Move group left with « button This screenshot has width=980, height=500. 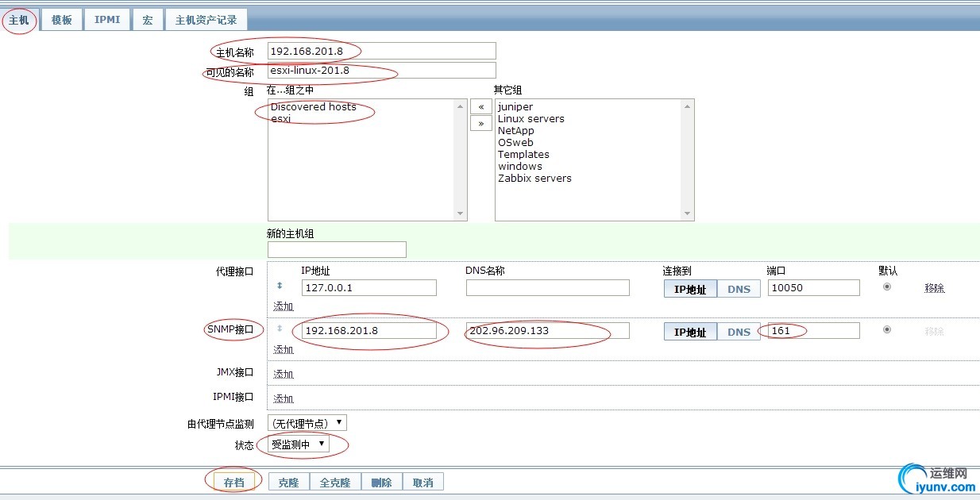[x=480, y=106]
